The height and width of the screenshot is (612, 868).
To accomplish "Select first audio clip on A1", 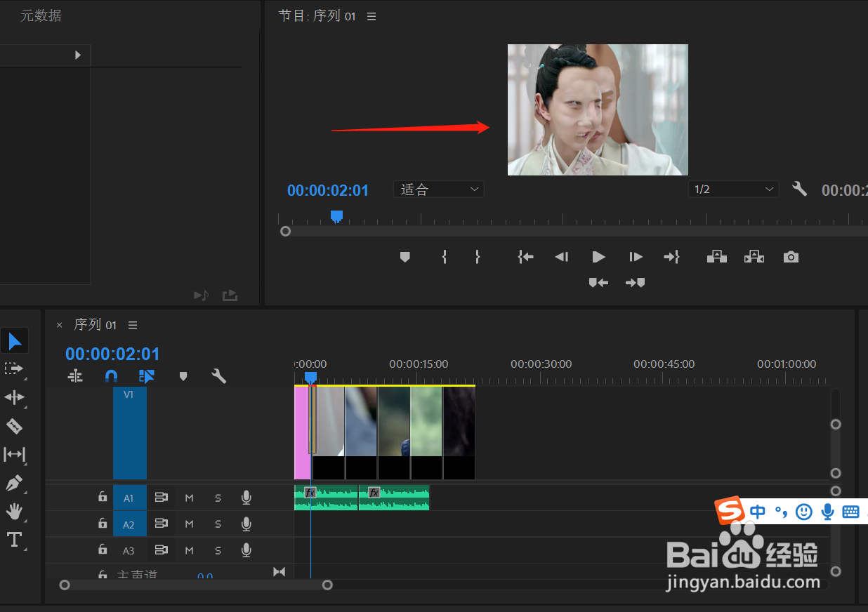I will (326, 498).
